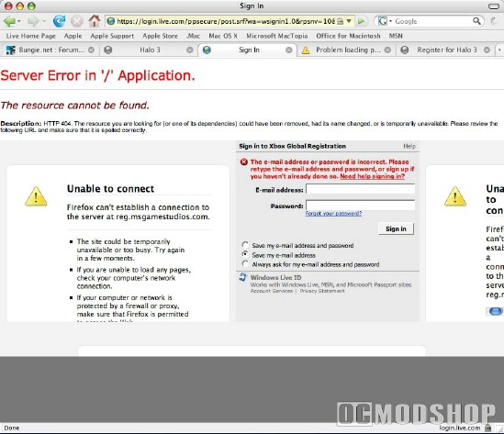The height and width of the screenshot is (434, 504).
Task: Click the yellow minimize window button
Action: (x=20, y=6)
